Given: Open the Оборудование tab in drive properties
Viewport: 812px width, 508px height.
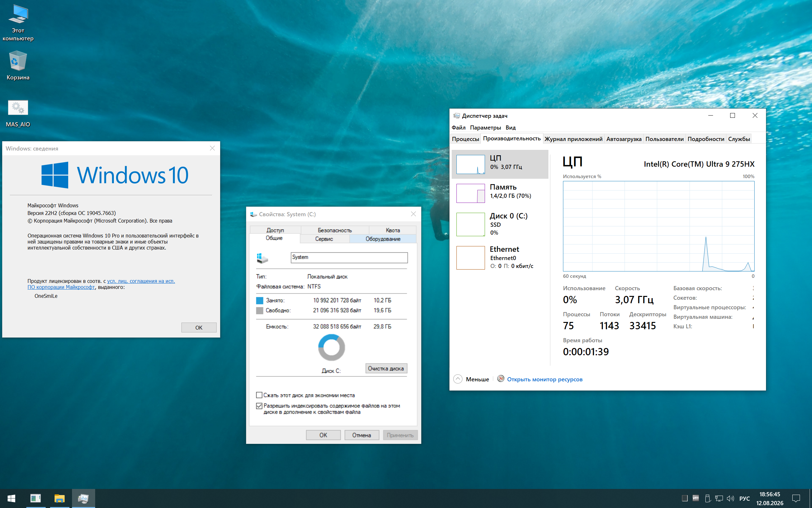Looking at the screenshot, I should pos(383,239).
